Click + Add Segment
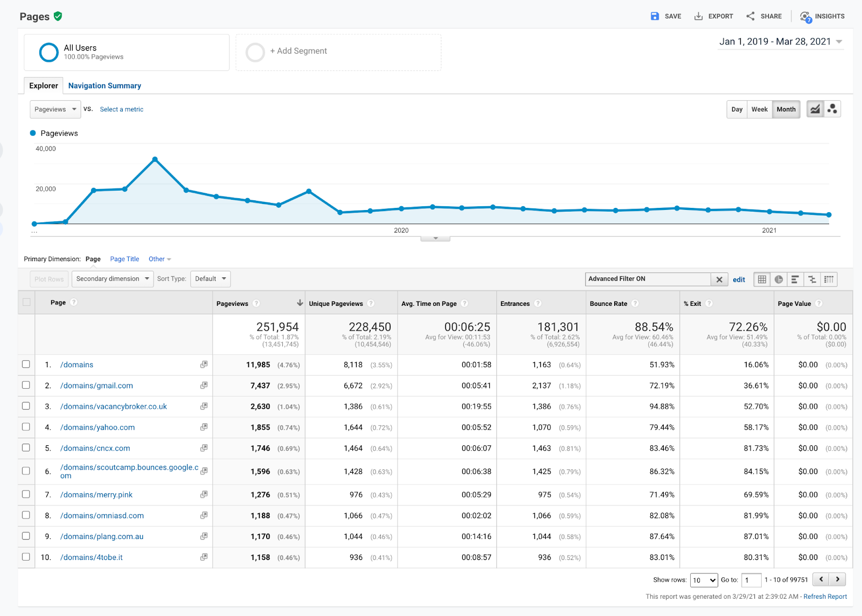862x616 pixels. click(298, 51)
